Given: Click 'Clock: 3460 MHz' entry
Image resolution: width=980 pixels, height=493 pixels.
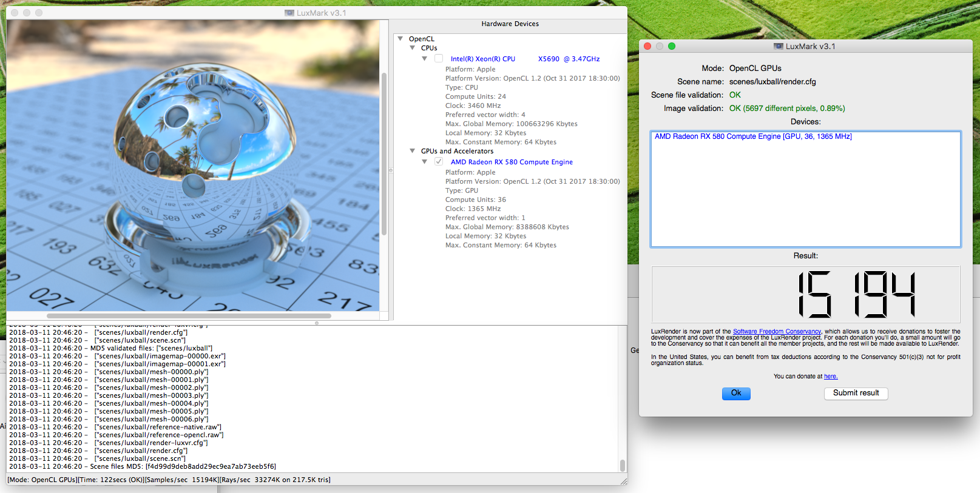Looking at the screenshot, I should point(473,106).
